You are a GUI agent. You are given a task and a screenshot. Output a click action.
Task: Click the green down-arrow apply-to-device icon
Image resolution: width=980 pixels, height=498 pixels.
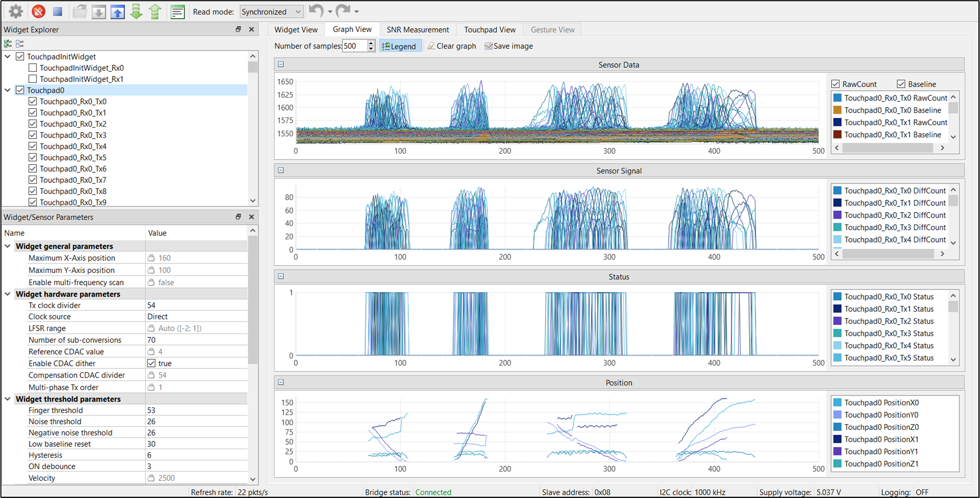(136, 11)
